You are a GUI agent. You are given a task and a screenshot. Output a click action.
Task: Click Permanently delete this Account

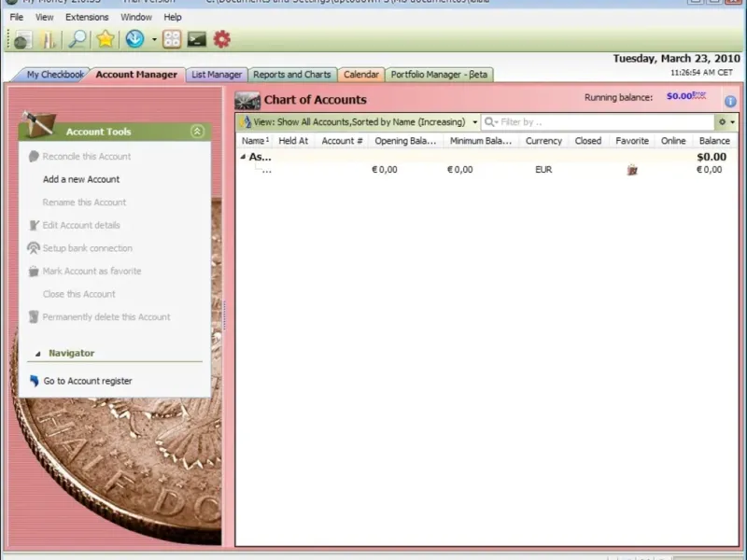(106, 316)
